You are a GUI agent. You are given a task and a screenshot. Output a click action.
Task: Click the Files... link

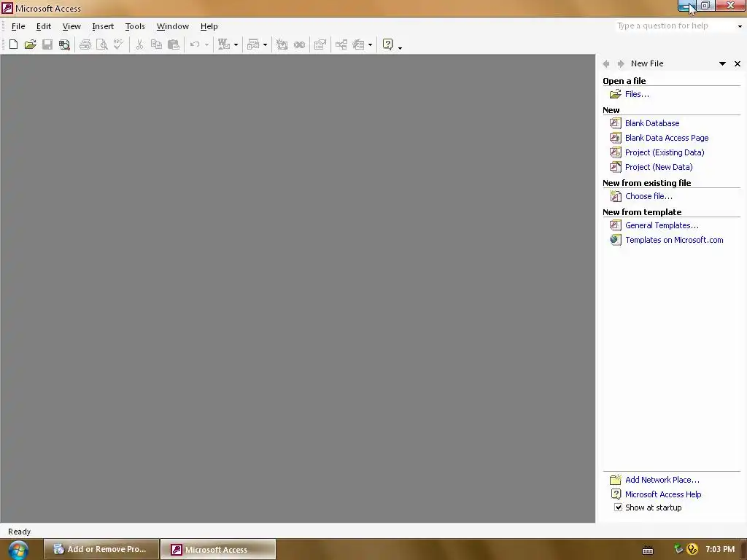[x=637, y=94]
